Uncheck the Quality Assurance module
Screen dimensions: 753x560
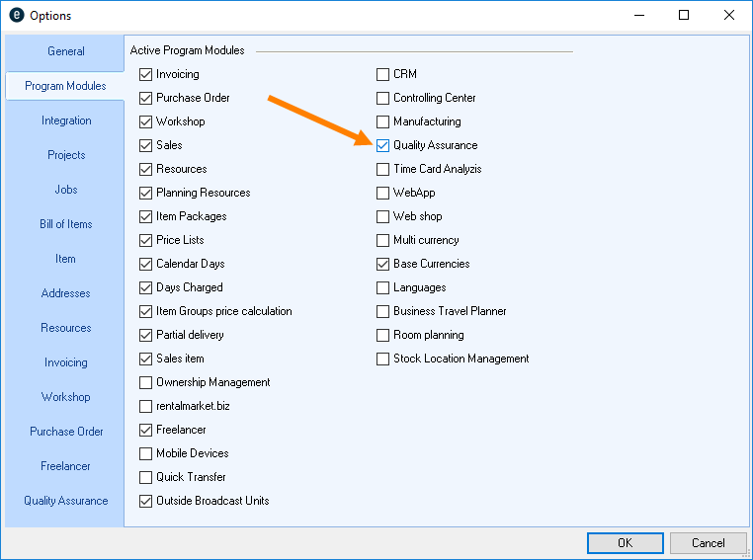383,145
